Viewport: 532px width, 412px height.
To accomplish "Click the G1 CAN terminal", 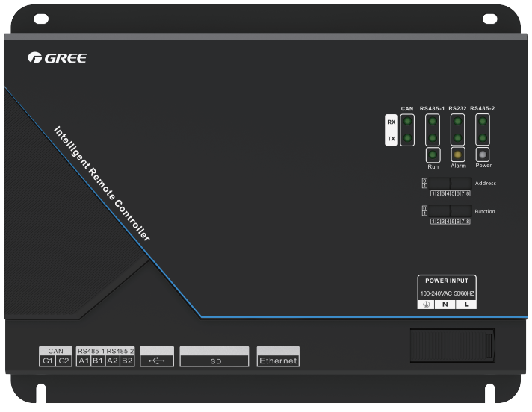I will (x=47, y=361).
